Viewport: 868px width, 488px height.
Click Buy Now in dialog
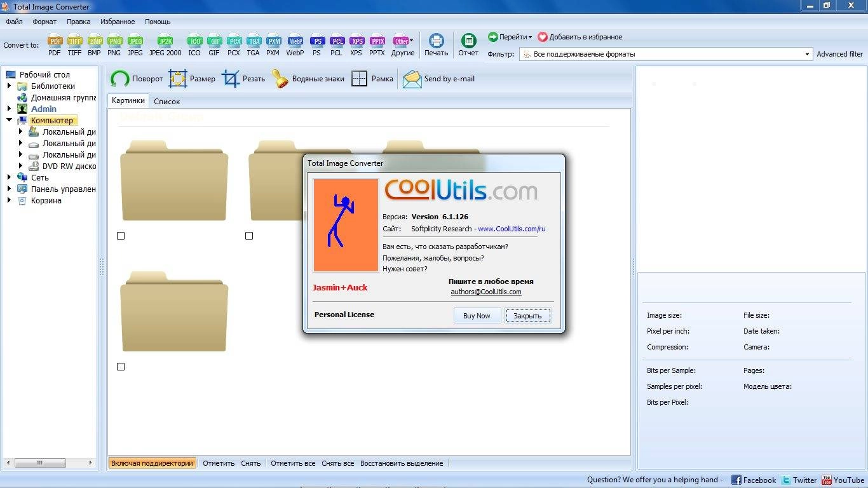(477, 315)
